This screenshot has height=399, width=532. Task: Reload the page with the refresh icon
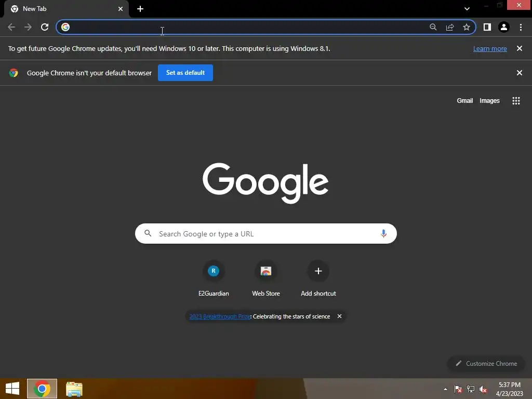45,27
